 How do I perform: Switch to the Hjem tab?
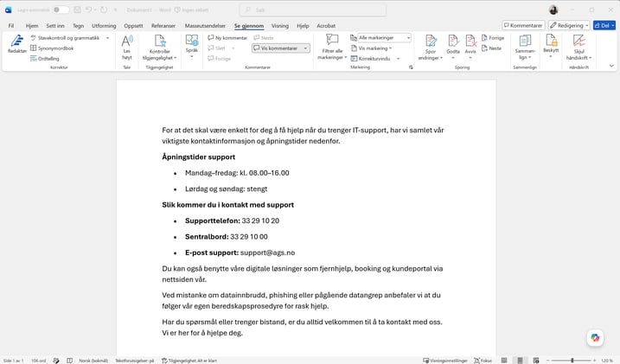click(32, 26)
